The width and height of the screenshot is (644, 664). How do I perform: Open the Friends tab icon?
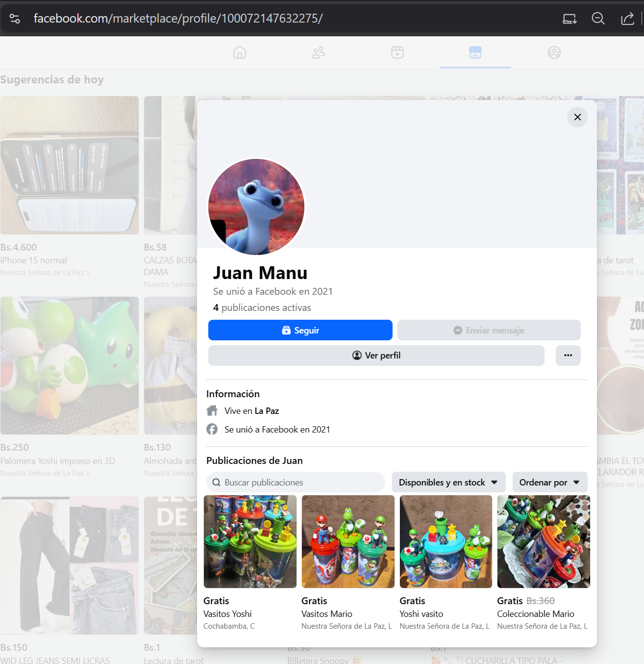[x=319, y=52]
